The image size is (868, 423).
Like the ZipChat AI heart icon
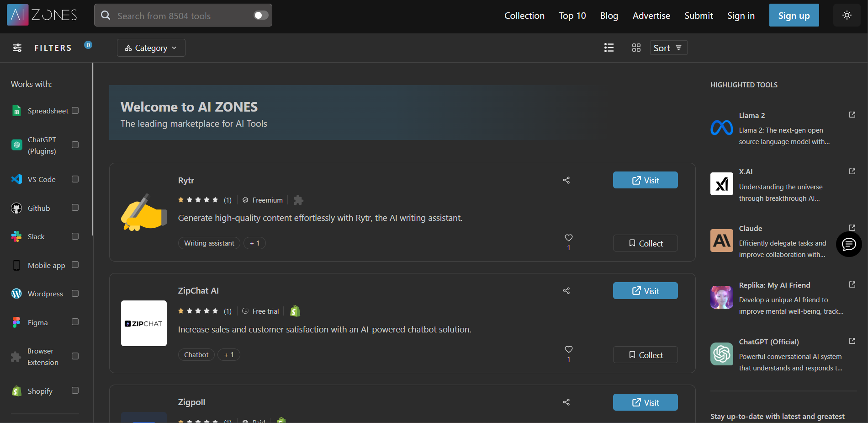[x=569, y=349]
